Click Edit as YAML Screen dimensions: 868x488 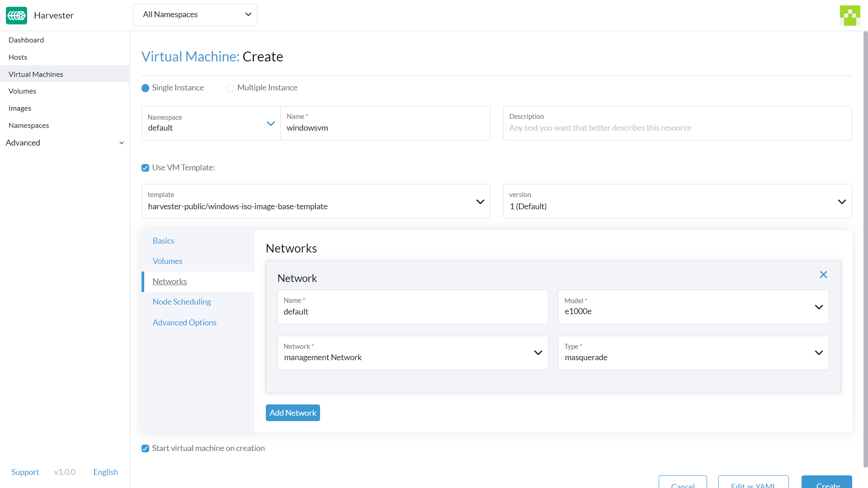point(753,484)
